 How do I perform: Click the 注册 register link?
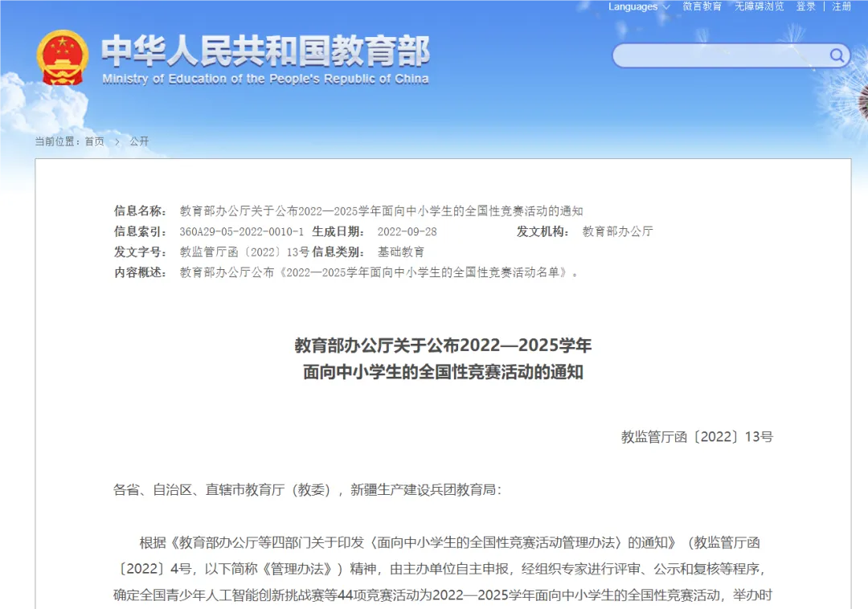point(841,6)
